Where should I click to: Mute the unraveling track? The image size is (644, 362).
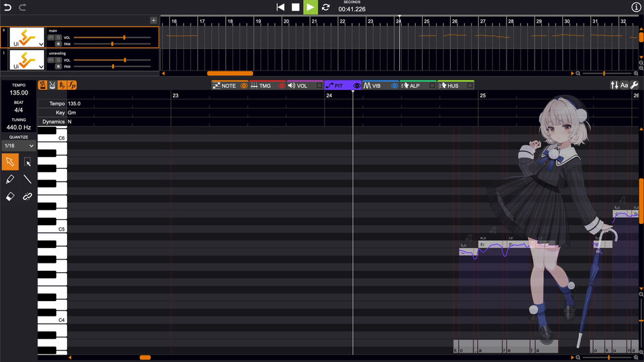[x=51, y=60]
